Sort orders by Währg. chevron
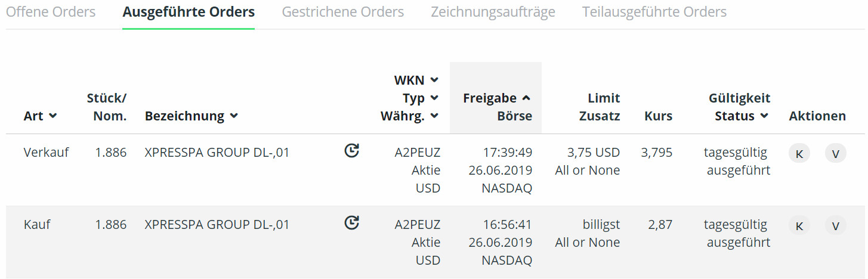Viewport: 868px width, 279px height. tap(434, 116)
